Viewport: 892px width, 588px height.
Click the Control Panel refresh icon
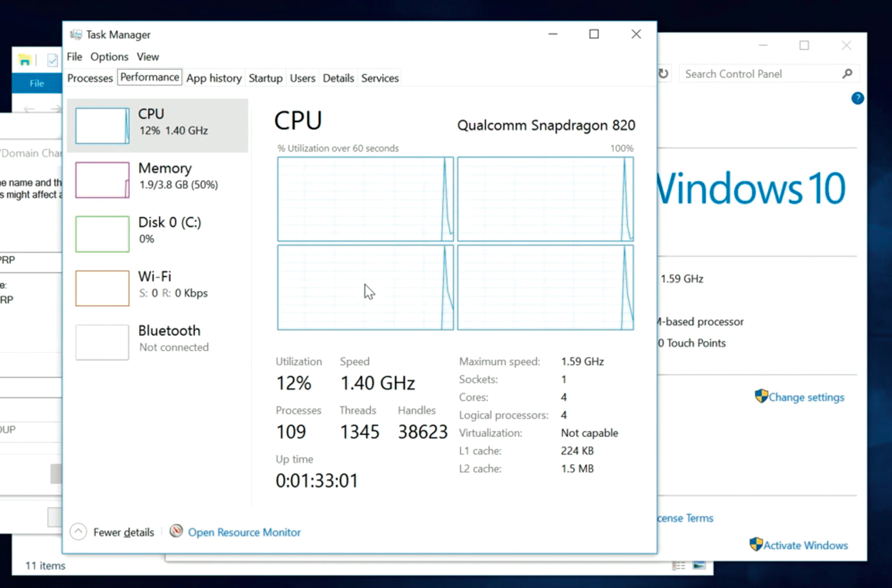pyautogui.click(x=663, y=74)
